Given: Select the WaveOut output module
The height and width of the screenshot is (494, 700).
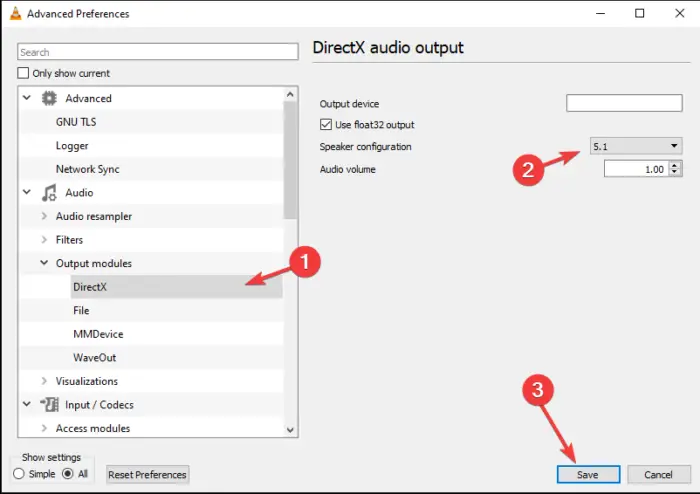Looking at the screenshot, I should pos(95,357).
